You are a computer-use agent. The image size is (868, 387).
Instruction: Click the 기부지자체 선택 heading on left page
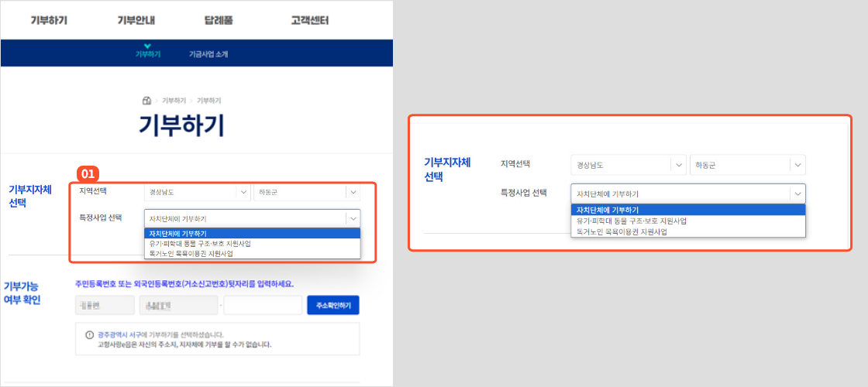[30, 196]
